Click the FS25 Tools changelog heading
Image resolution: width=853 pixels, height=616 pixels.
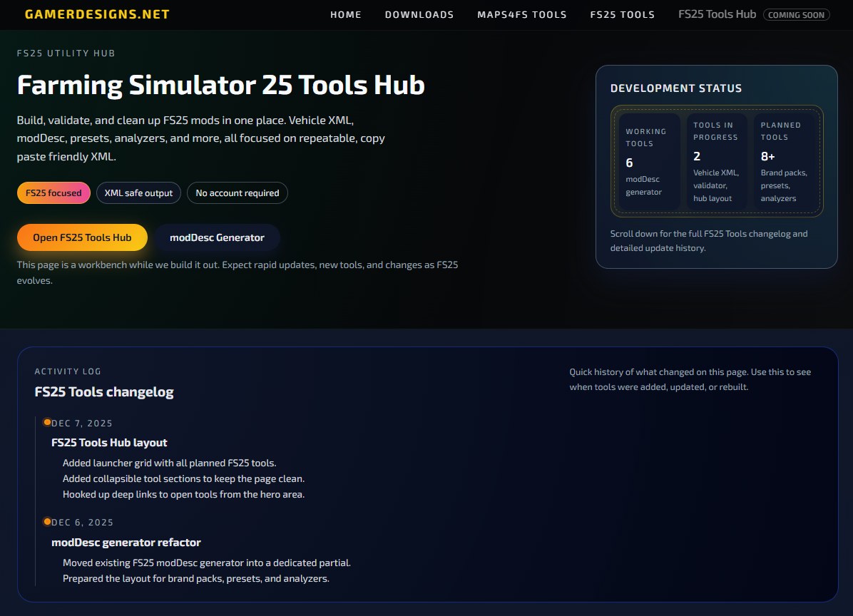[x=104, y=392]
